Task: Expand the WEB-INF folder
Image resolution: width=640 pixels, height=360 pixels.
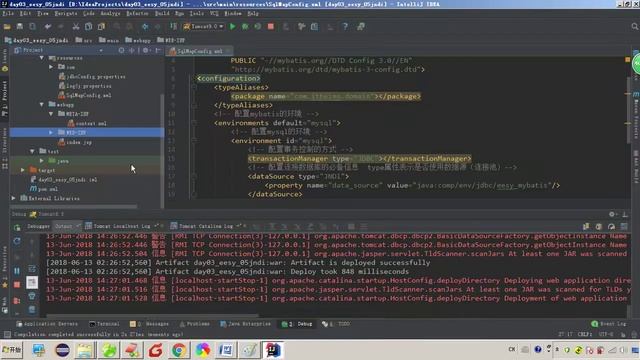Action: (x=51, y=133)
